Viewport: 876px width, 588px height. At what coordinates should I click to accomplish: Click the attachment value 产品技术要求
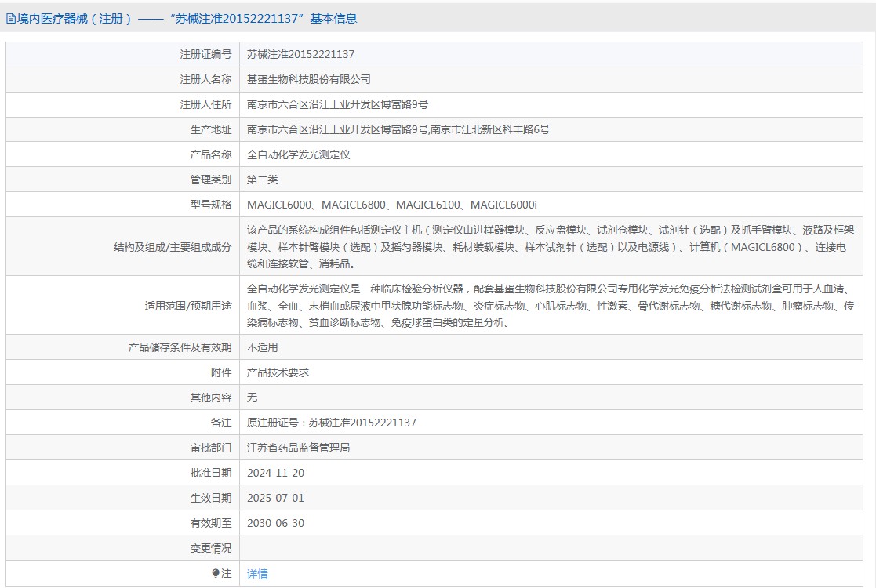[x=278, y=372]
